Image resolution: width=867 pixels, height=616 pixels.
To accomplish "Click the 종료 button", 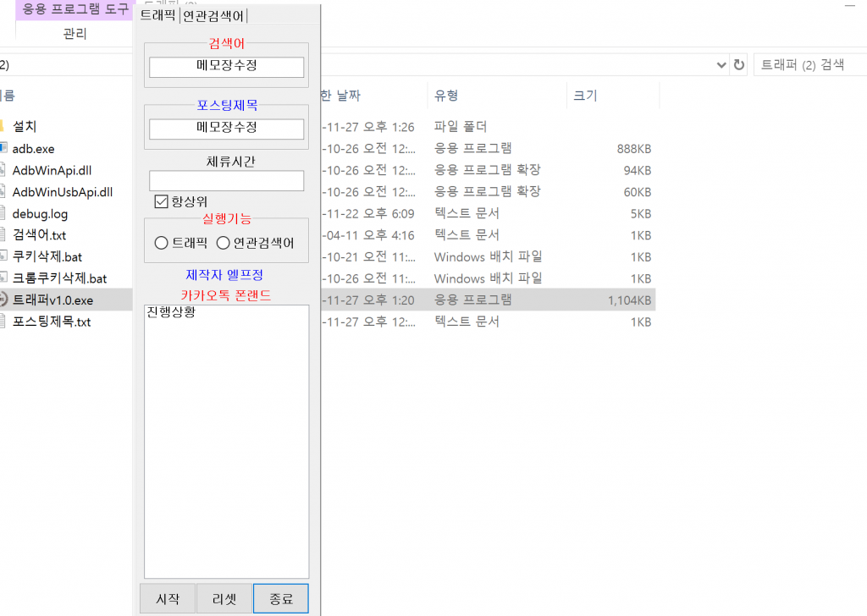I will coord(281,598).
